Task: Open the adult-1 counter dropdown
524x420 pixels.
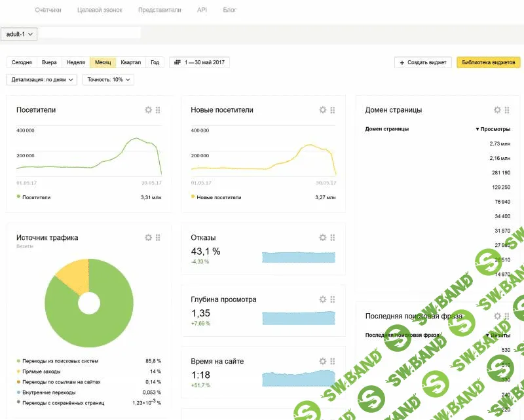Action: click(20, 33)
